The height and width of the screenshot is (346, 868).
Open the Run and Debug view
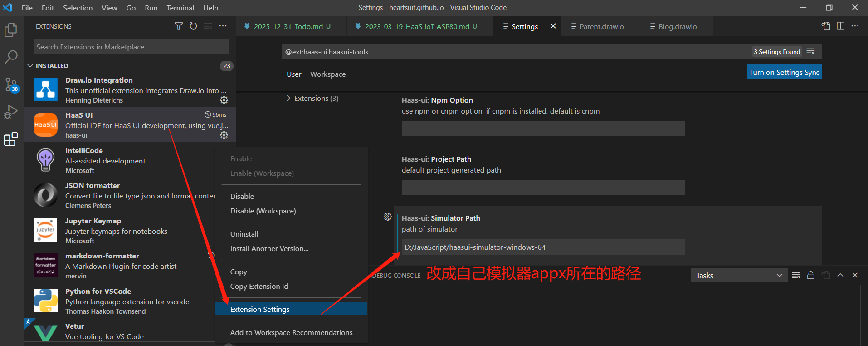(10, 112)
